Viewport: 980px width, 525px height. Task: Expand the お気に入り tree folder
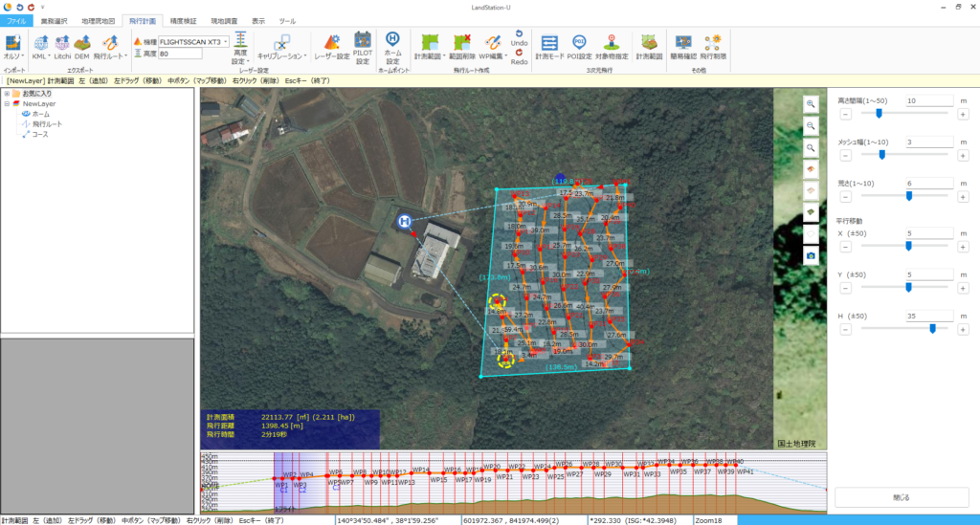7,94
